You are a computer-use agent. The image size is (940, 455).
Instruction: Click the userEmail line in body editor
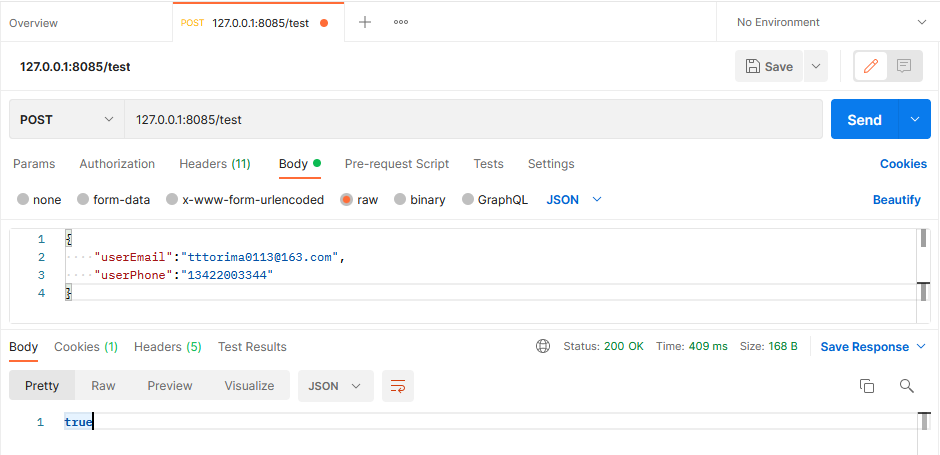(x=221, y=257)
